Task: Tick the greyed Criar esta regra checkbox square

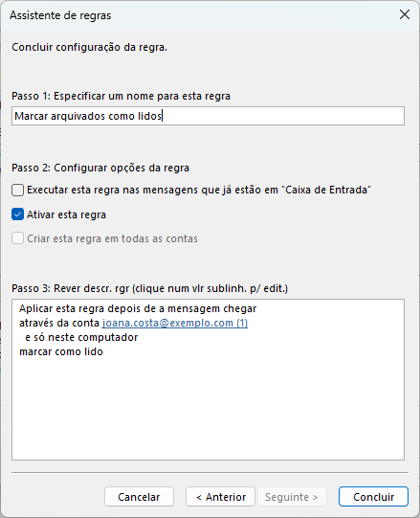Action: tap(18, 238)
